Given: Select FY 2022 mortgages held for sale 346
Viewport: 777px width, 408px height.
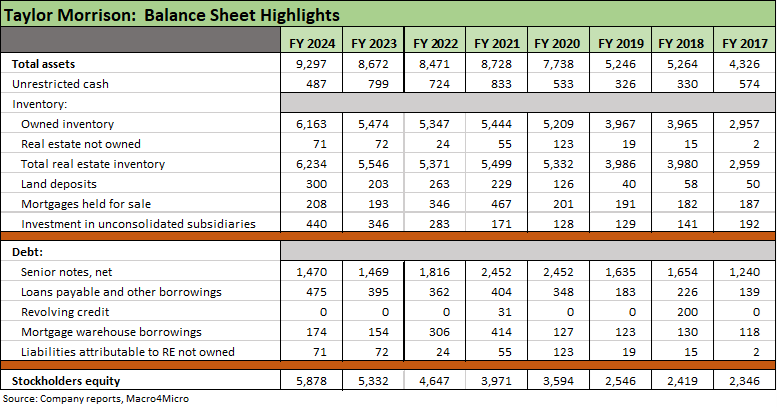Looking at the screenshot, I should point(440,204).
